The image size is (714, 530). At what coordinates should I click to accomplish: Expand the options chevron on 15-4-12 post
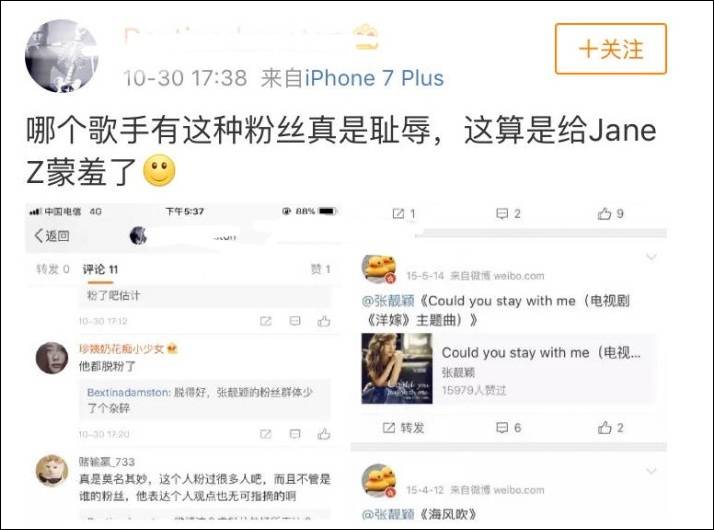coord(652,471)
